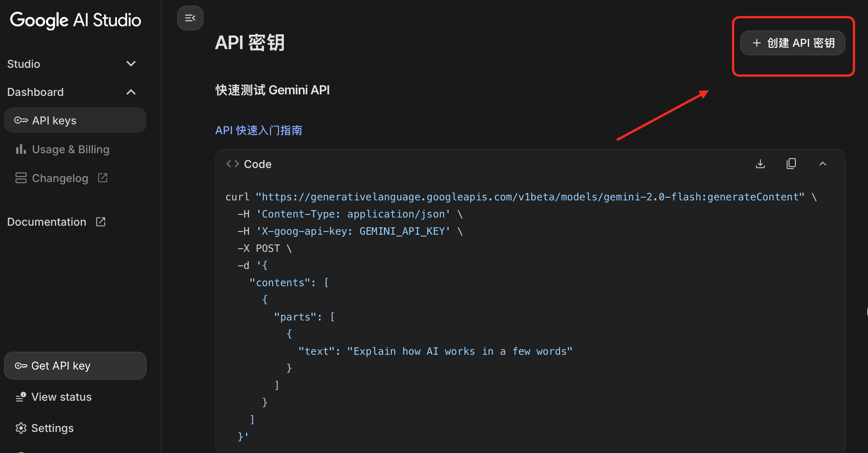Collapse the Code panel chevron
Viewport: 868px width, 453px height.
point(822,164)
